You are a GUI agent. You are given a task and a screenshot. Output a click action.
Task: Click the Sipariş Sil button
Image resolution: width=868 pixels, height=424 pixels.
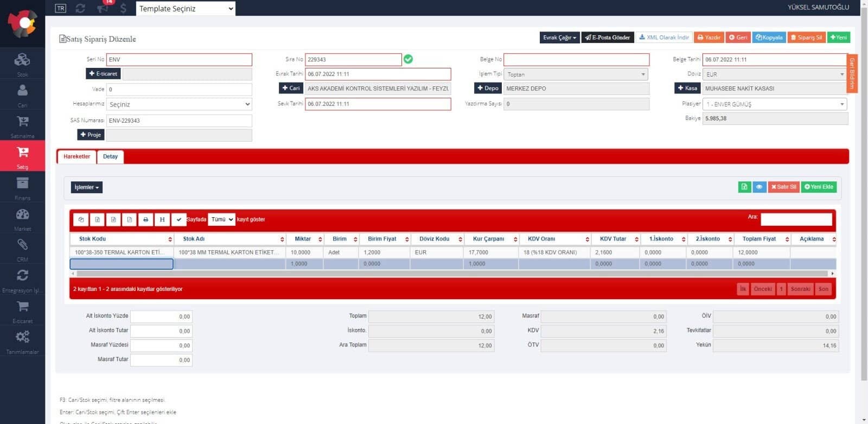click(806, 37)
